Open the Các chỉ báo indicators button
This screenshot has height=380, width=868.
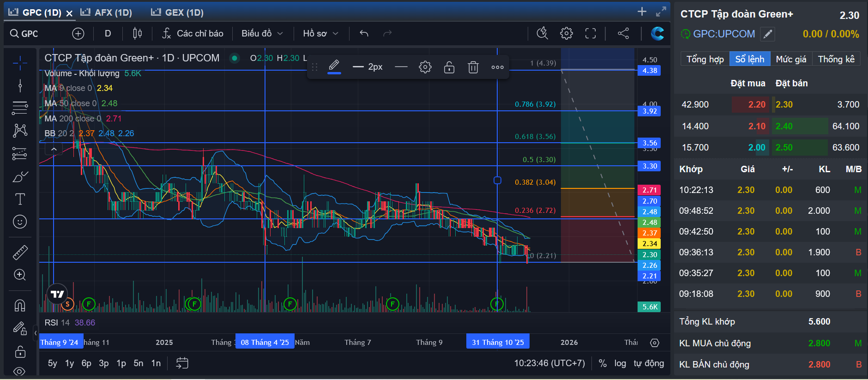(193, 33)
